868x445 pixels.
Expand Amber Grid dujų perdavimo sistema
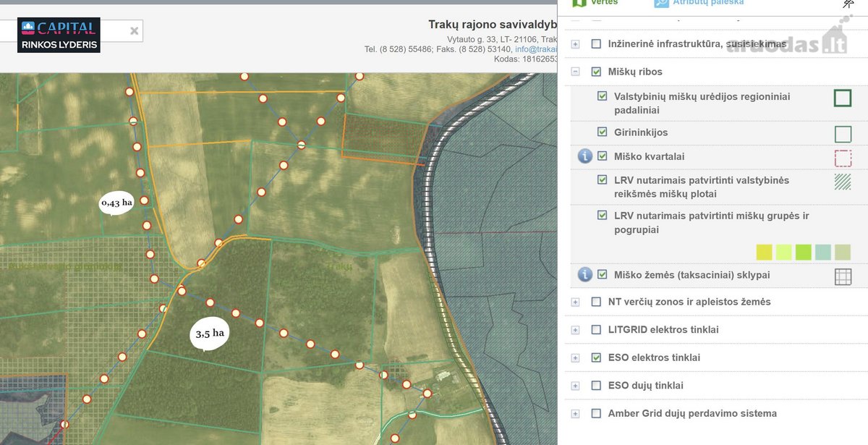tap(576, 414)
